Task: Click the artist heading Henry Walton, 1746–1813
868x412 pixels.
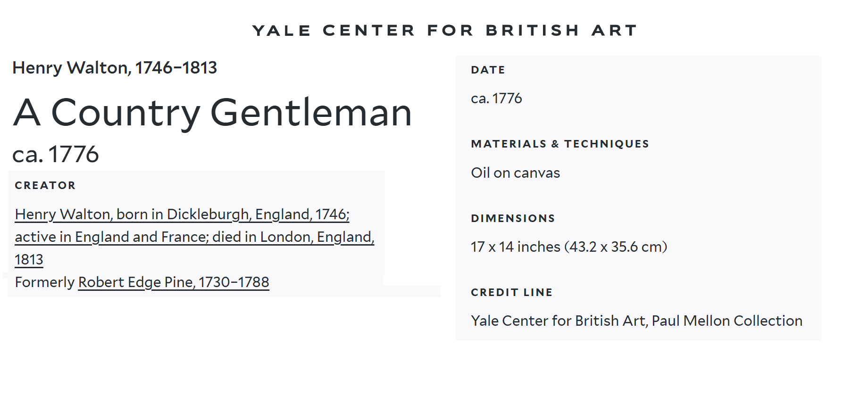Action: [115, 68]
